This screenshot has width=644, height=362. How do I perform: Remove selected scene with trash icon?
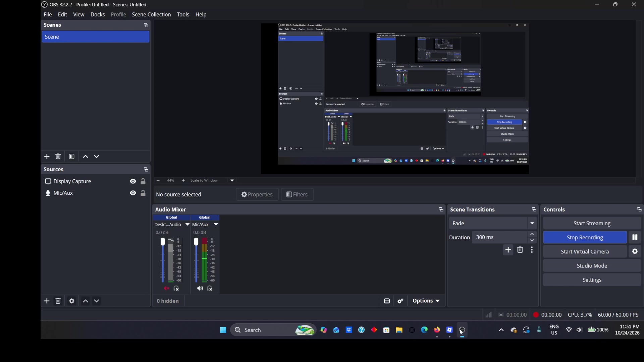[58, 157]
